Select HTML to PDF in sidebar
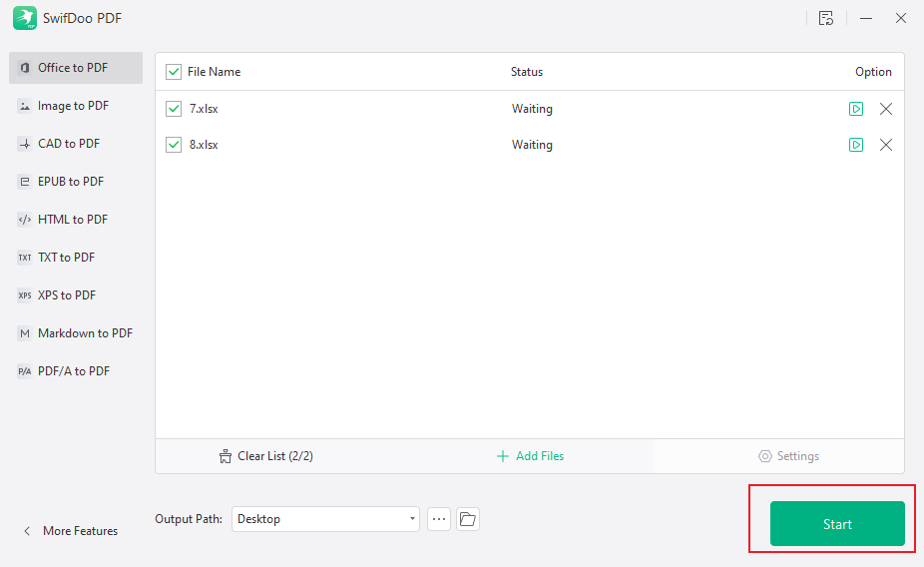Image resolution: width=924 pixels, height=567 pixels. 76,220
